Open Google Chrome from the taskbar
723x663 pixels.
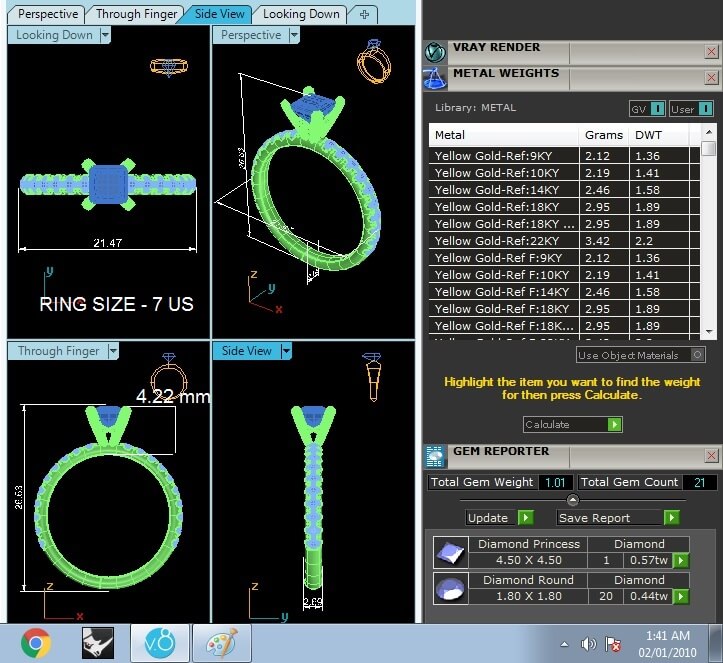coord(36,643)
